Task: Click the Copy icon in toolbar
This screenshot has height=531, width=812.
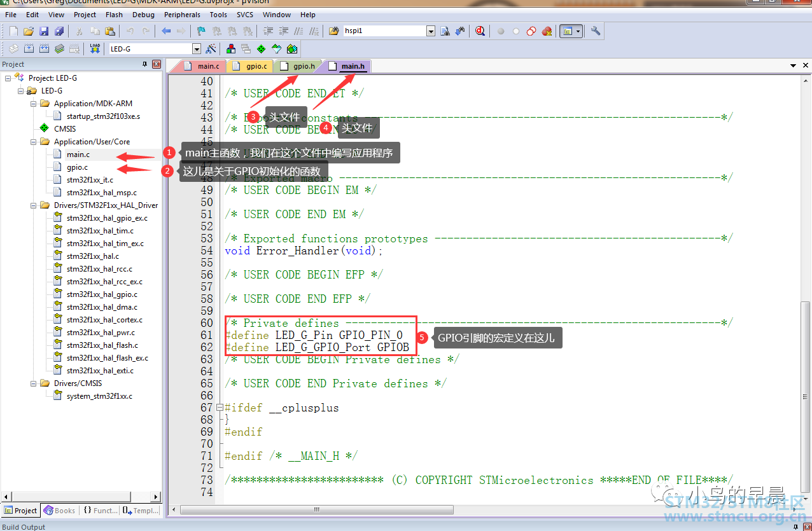Action: [95, 31]
